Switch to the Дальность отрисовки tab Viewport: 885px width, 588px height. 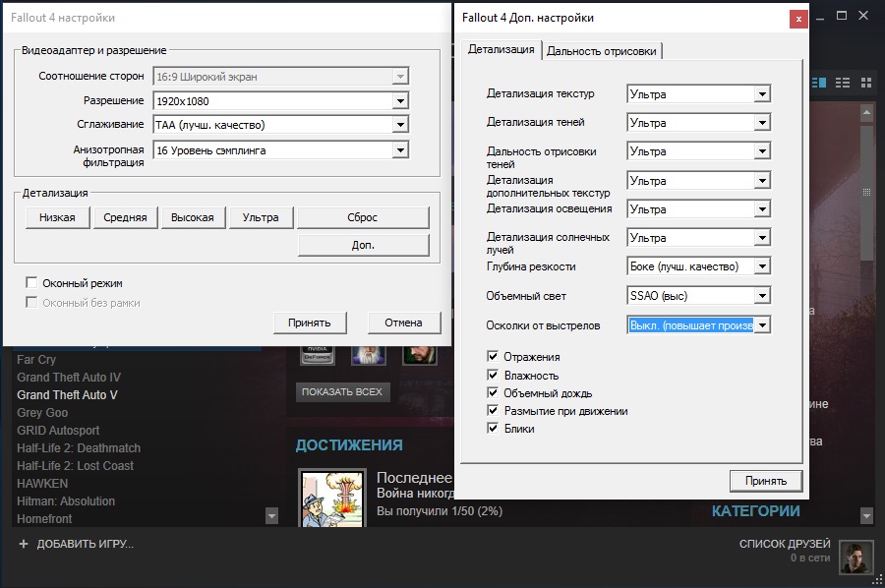[x=602, y=51]
